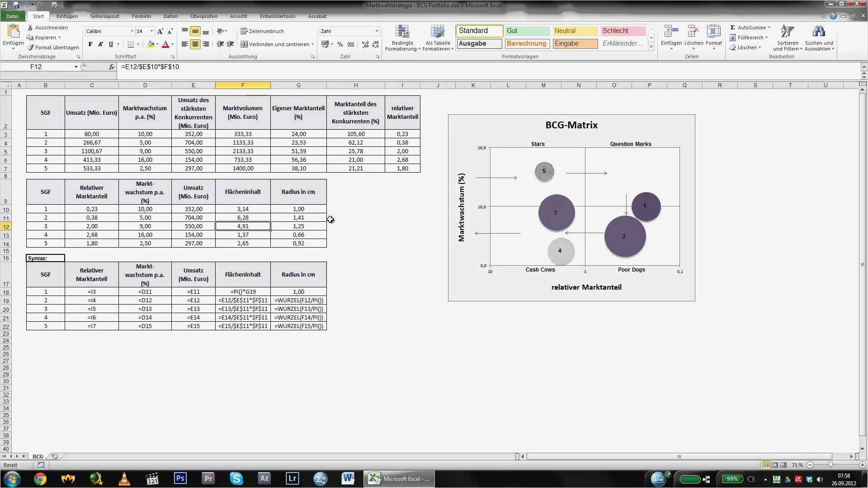Click Verbinden und zentrieren icon

244,44
